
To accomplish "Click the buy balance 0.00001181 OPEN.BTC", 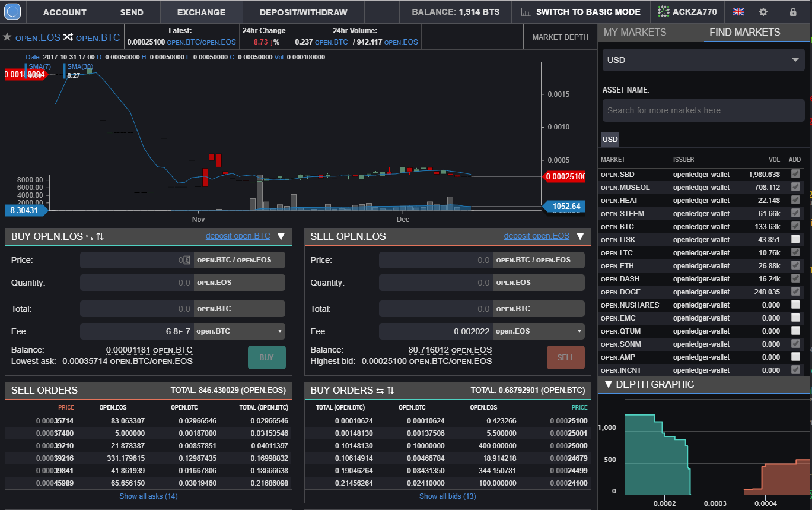I will (x=149, y=350).
